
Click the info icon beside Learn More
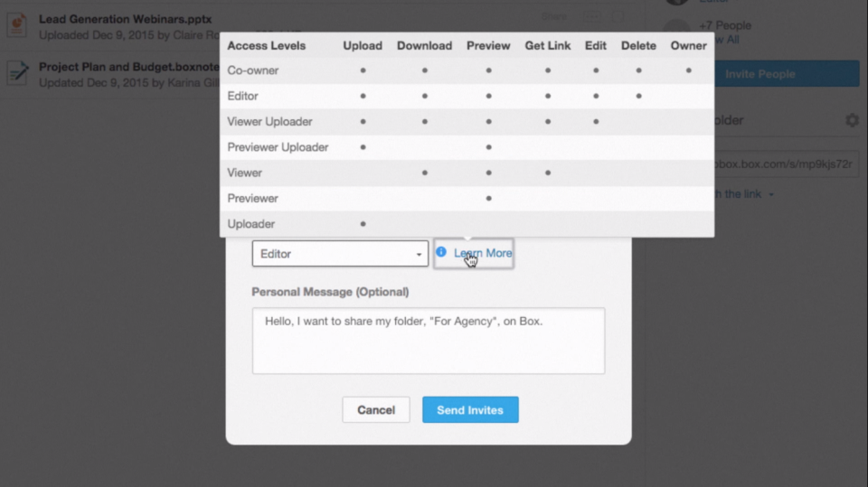click(441, 252)
